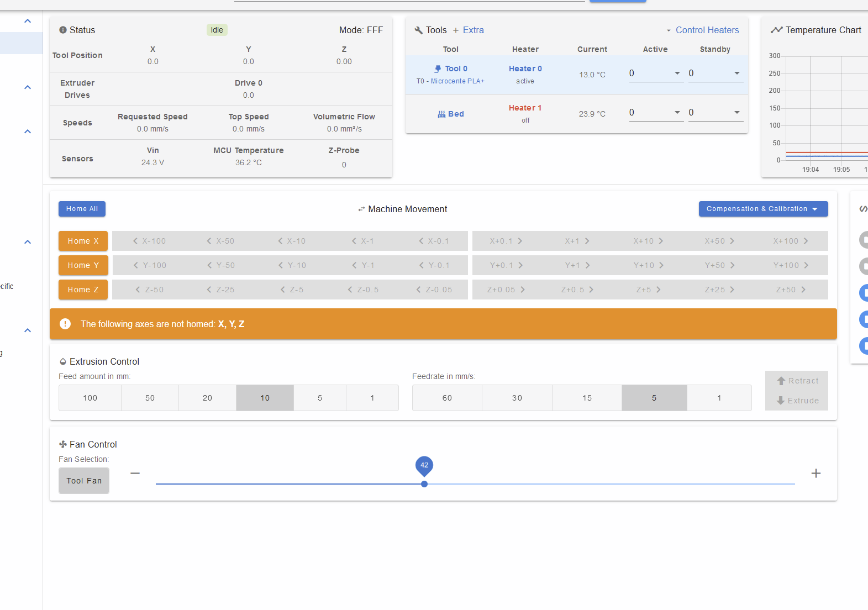This screenshot has width=868, height=610.
Task: Click the Idle status badge
Action: point(217,30)
